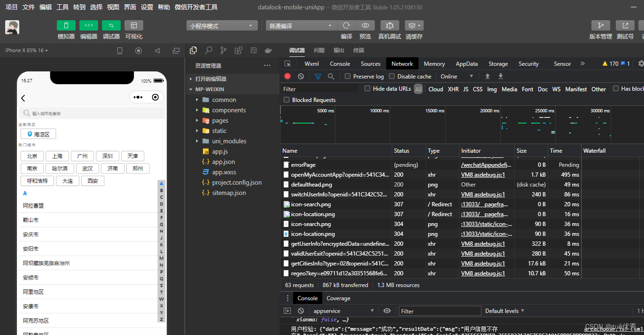Click the Filter input in the Network panel
Viewport: 644px width, 335px height.
(x=319, y=89)
